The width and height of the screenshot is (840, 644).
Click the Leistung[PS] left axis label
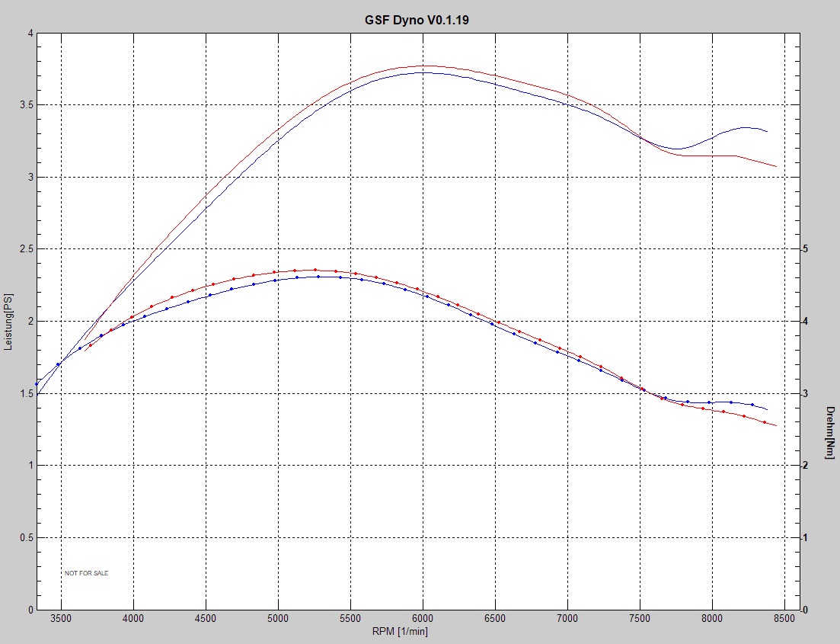pyautogui.click(x=10, y=321)
